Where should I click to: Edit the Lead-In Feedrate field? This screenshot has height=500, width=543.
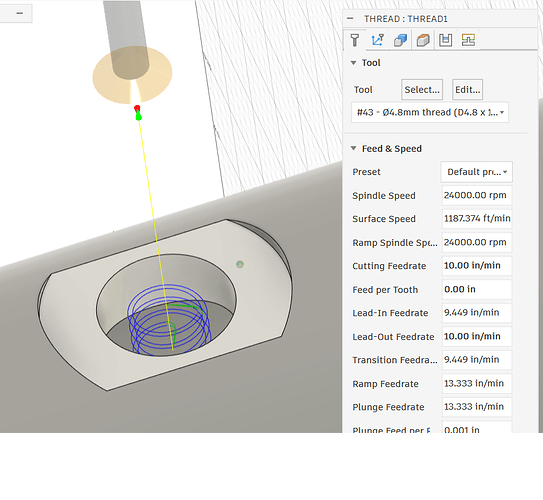coord(477,313)
